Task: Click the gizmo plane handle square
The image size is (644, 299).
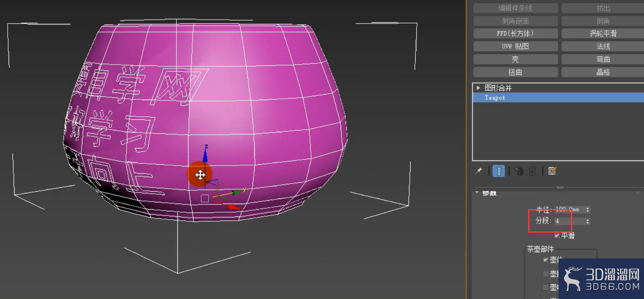Action: pyautogui.click(x=205, y=198)
